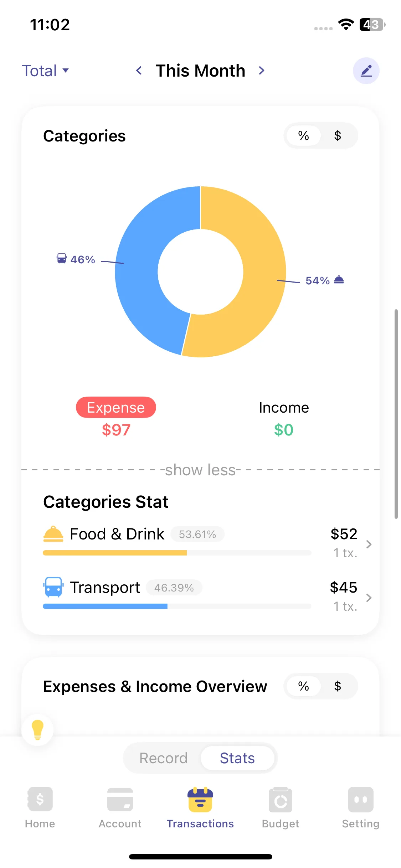The width and height of the screenshot is (401, 868).
Task: Open the Home tab icon
Action: tap(40, 799)
